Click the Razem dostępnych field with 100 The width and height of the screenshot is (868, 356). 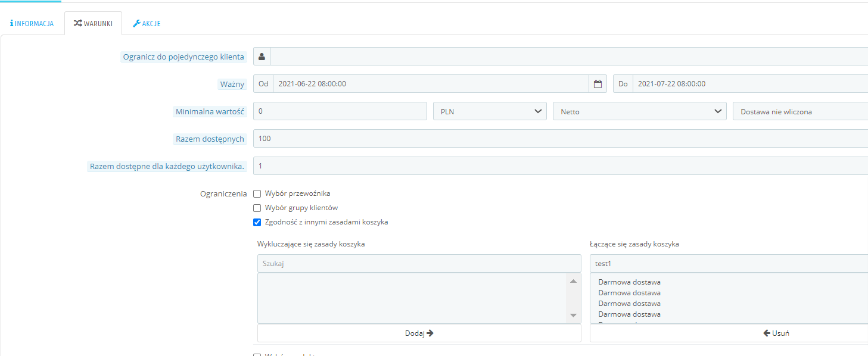(561, 139)
